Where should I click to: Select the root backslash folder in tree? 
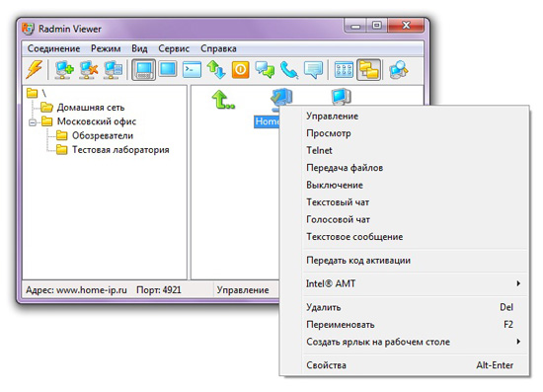pyautogui.click(x=37, y=93)
